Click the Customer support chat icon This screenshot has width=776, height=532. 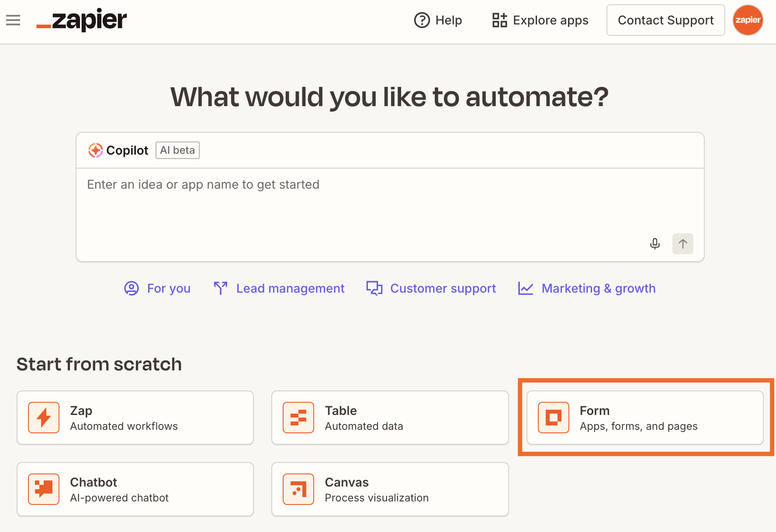(x=374, y=288)
